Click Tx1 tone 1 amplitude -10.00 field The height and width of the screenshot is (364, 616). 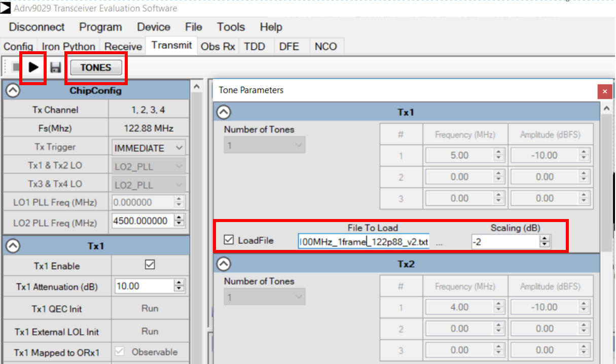tap(544, 155)
